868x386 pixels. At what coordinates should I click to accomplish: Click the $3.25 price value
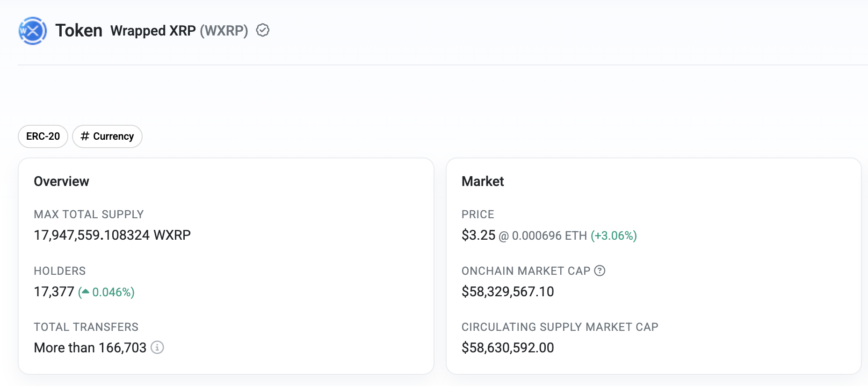478,235
